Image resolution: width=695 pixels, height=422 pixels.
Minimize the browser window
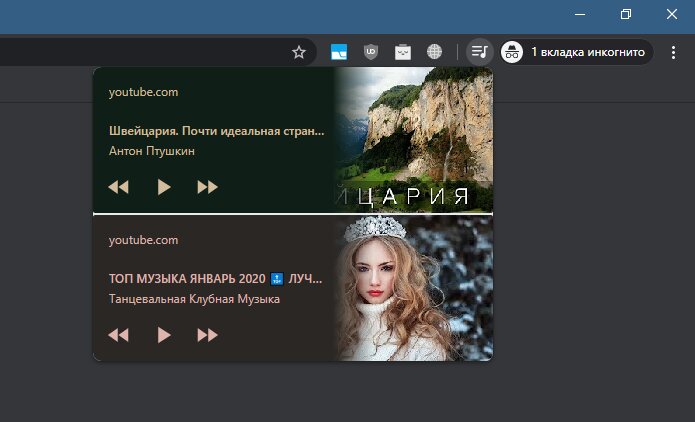(x=580, y=14)
